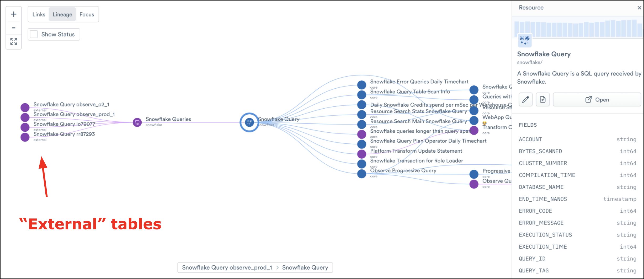The image size is (644, 279).
Task: Click the Snowflake dataset icon in the Resource panel
Action: (x=525, y=40)
